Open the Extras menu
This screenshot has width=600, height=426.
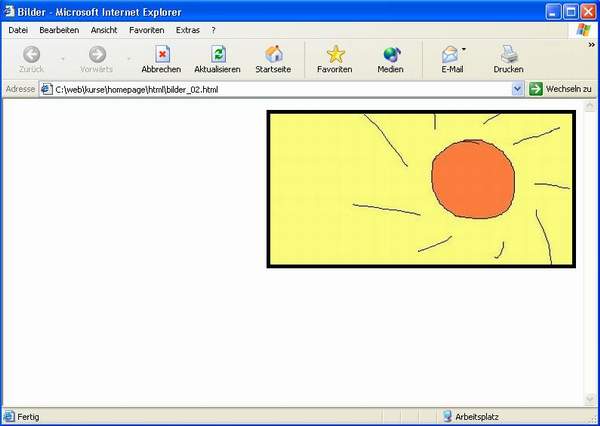coord(188,30)
